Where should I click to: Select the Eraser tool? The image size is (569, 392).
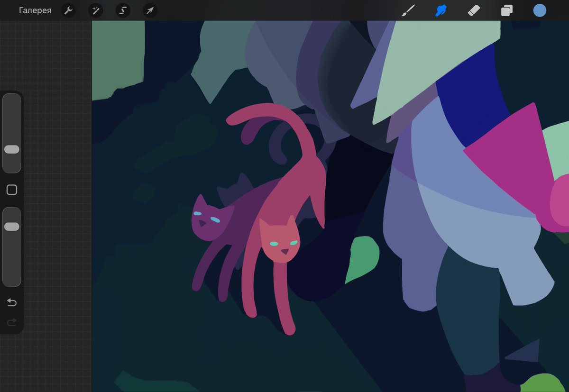click(474, 10)
